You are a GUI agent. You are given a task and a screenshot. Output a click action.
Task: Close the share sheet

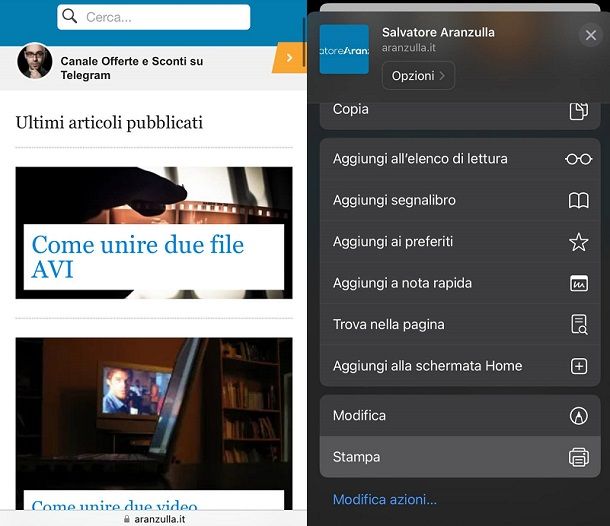click(x=591, y=35)
